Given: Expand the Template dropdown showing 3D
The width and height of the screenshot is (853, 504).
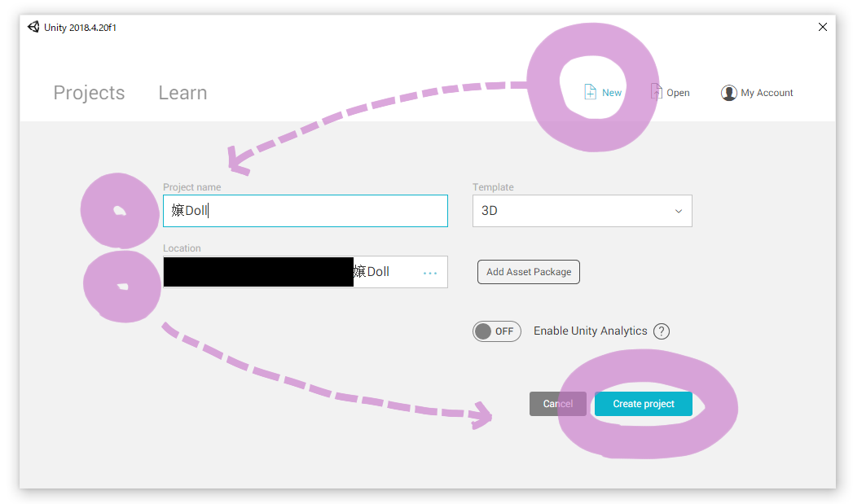Looking at the screenshot, I should [582, 211].
